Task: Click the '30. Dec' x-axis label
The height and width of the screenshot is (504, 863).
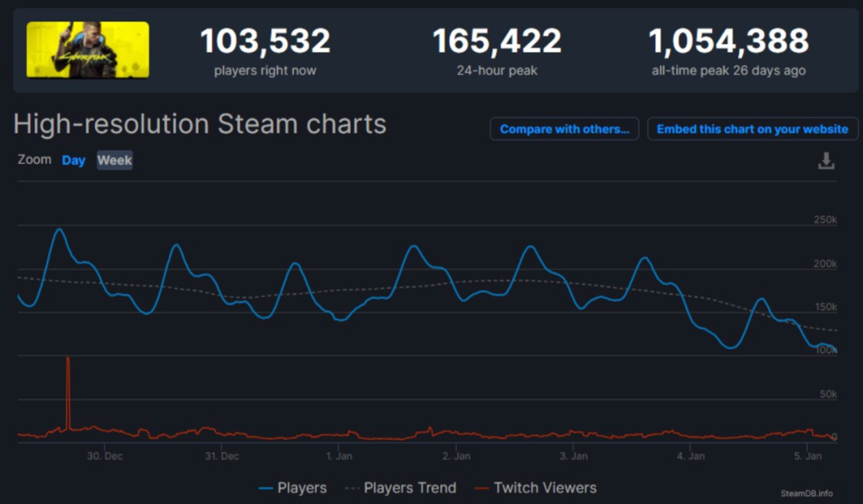Action: tap(104, 456)
